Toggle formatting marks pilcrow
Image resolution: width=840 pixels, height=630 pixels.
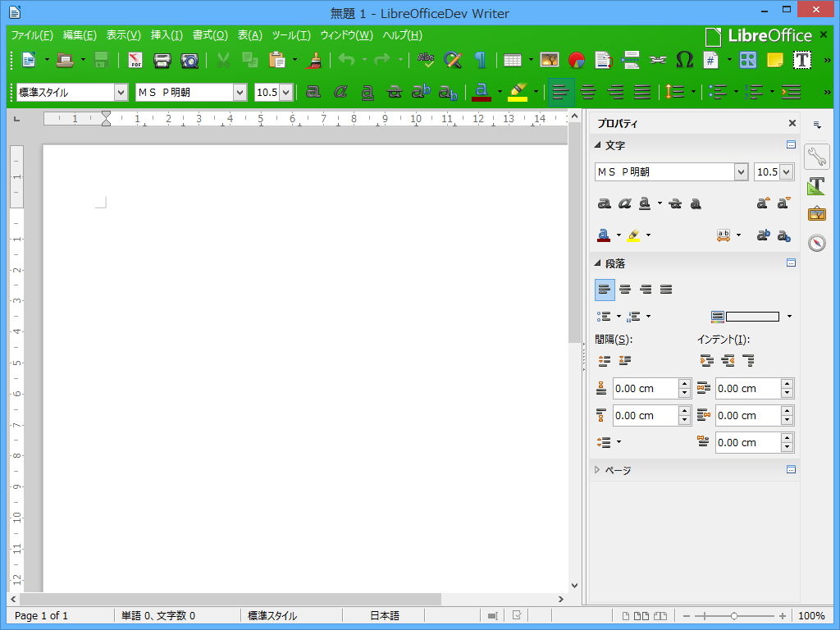(481, 60)
